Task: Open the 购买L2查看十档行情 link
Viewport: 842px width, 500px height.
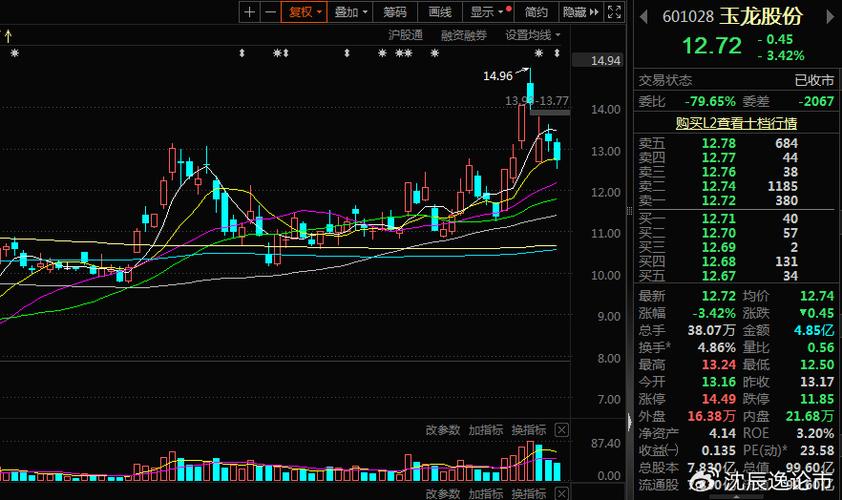Action: [736, 123]
